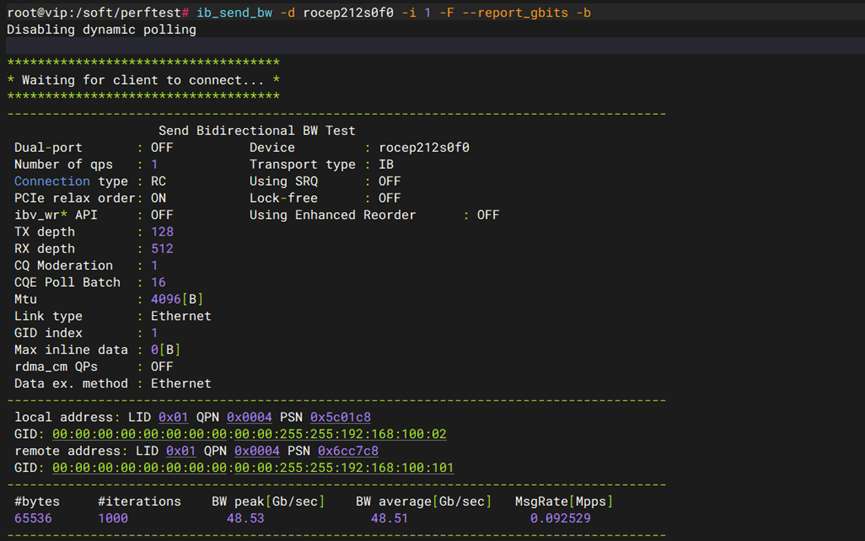Click the BW peak value 48.53

tap(246, 519)
